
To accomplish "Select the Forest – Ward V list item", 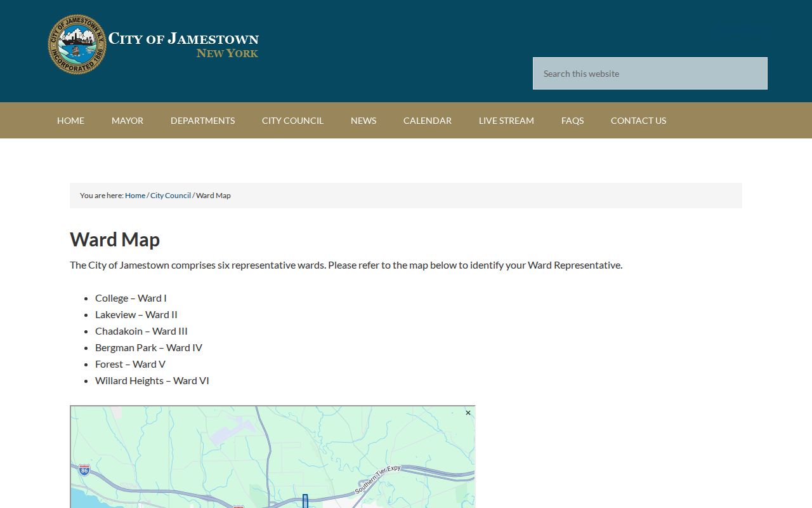I will [130, 364].
